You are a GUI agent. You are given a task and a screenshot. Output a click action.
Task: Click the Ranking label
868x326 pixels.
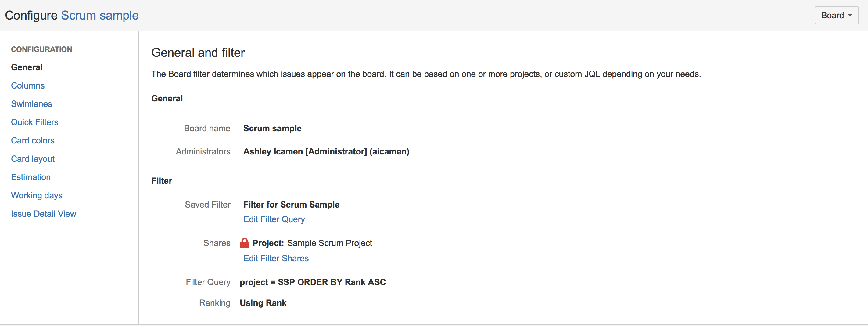click(x=215, y=303)
